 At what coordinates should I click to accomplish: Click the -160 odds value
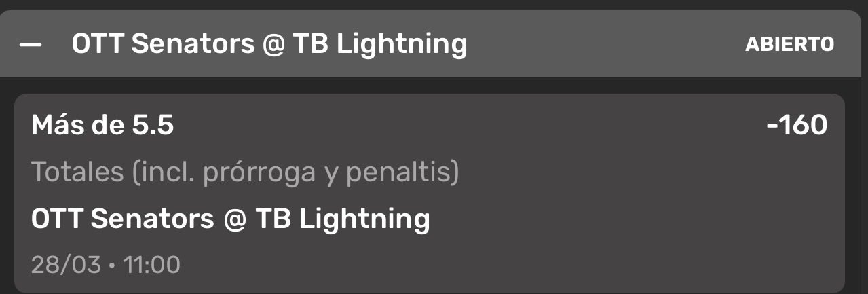pos(797,126)
